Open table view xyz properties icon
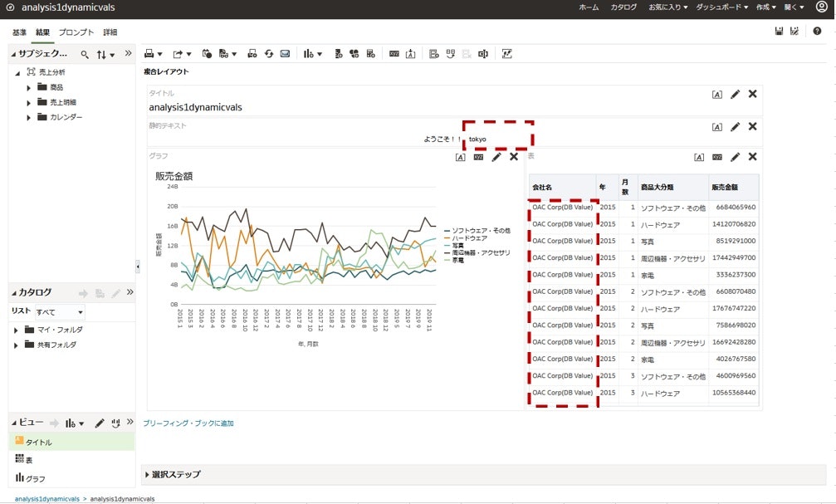 pos(717,157)
